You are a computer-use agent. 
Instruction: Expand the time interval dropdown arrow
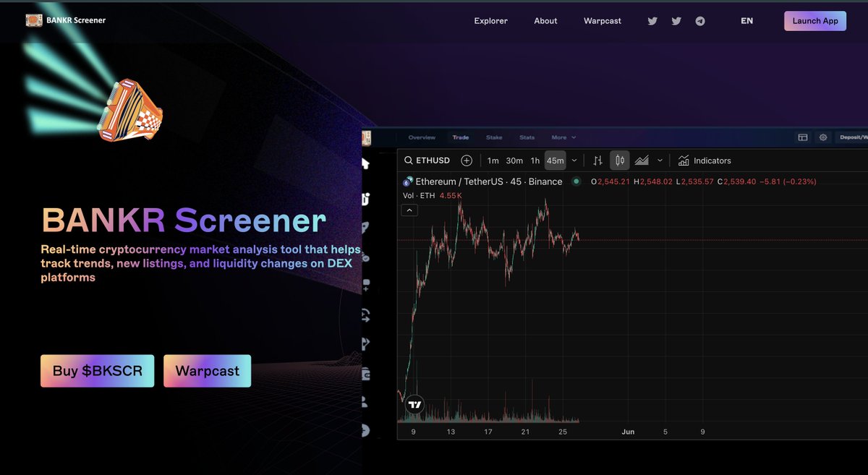click(x=574, y=161)
